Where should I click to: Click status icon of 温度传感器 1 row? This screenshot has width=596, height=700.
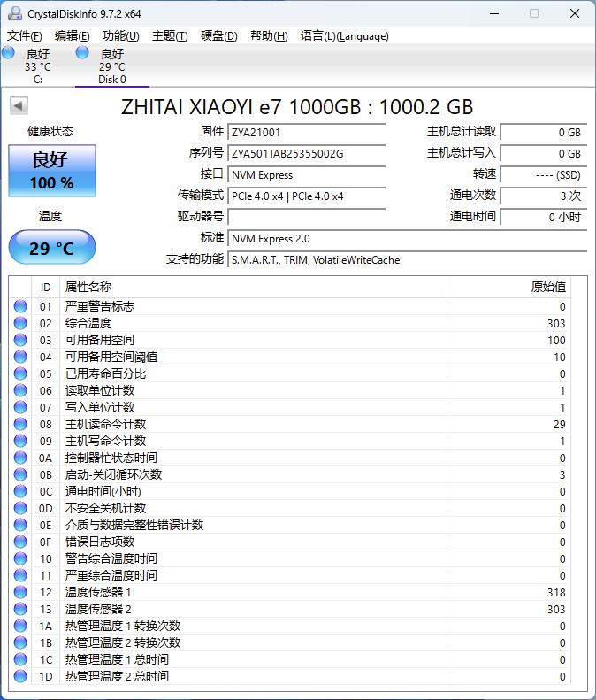click(x=20, y=592)
